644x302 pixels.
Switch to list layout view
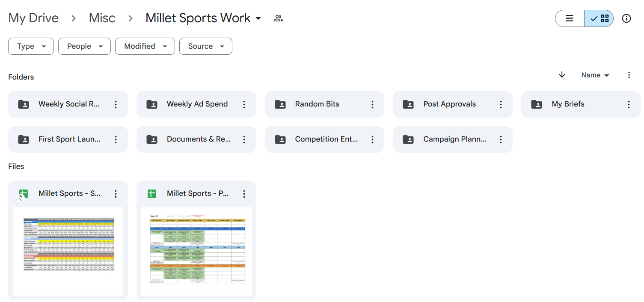click(570, 18)
